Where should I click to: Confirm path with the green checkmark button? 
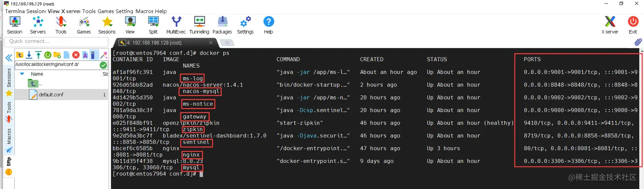(103, 65)
